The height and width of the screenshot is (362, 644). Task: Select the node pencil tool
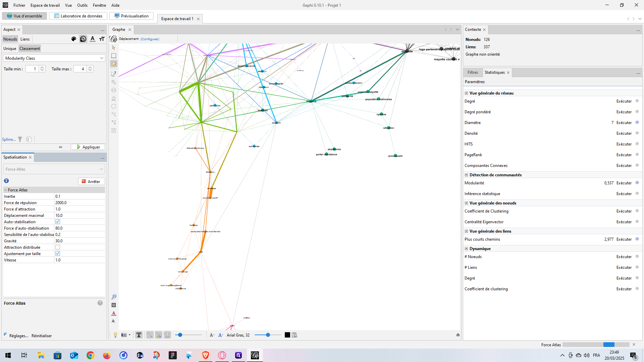114,106
